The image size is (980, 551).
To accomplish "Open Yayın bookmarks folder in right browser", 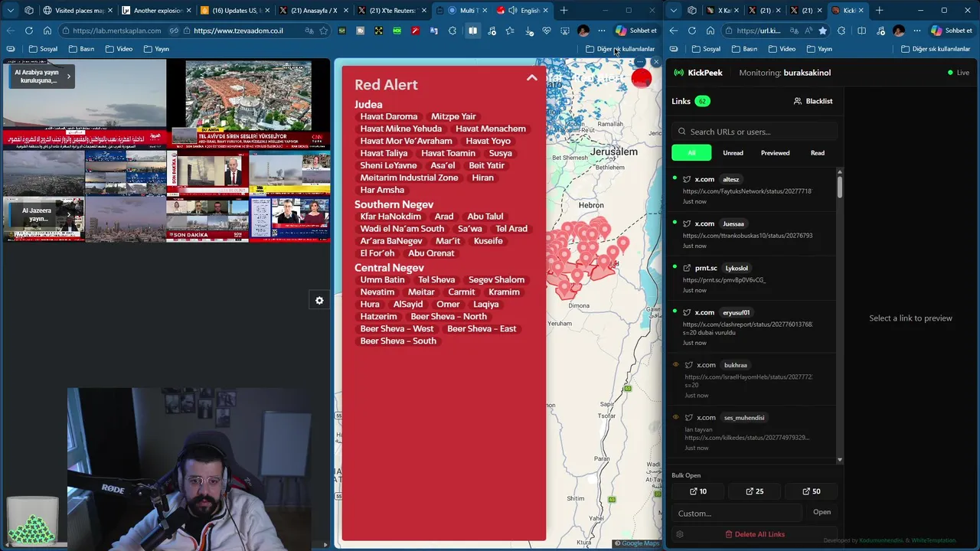I will [819, 49].
